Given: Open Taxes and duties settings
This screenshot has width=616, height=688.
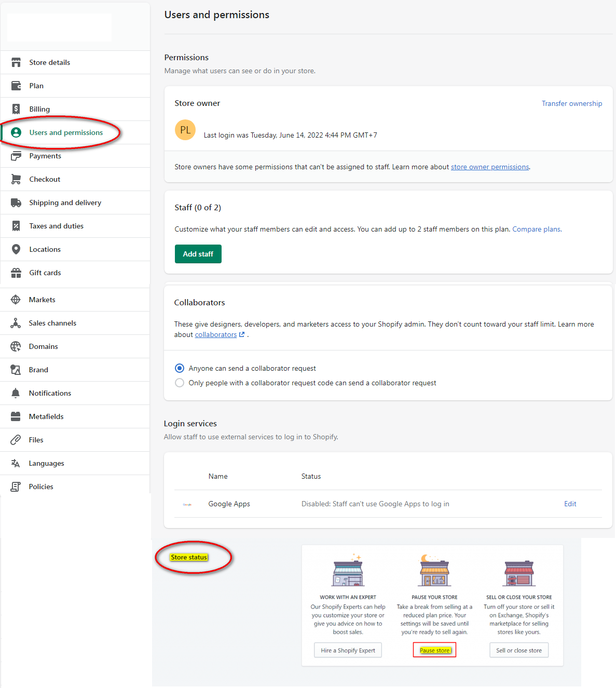Looking at the screenshot, I should coord(75,226).
